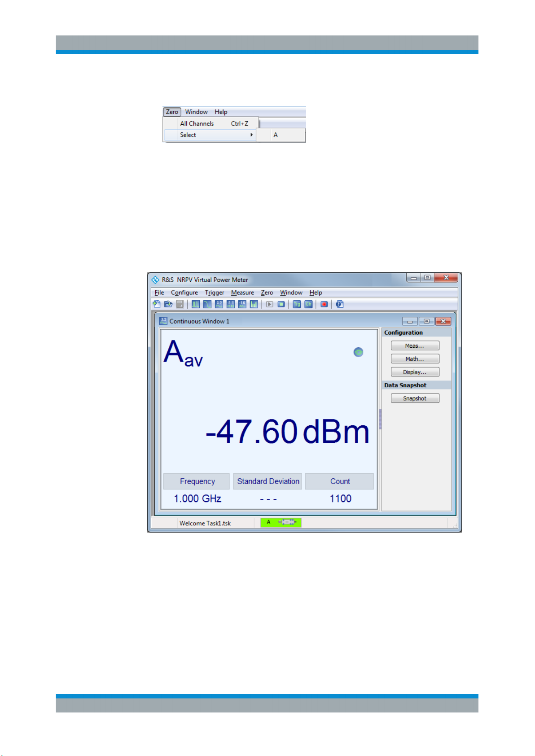Click the channel A sensor status indicator
535x756 pixels.
[x=281, y=522]
